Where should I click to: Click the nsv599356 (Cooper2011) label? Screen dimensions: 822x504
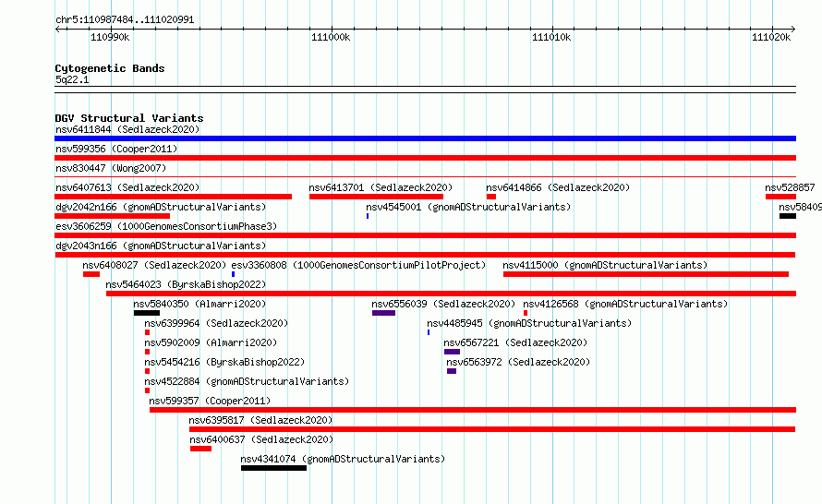point(116,149)
